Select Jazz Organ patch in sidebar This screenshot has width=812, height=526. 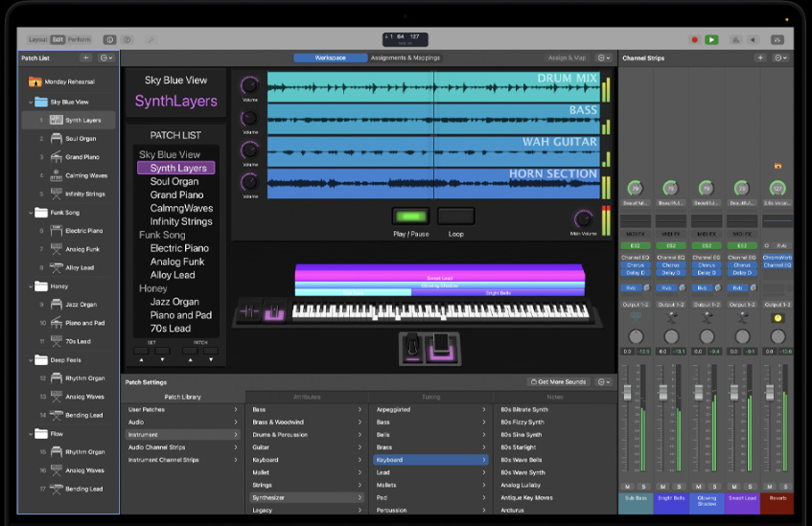click(68, 305)
